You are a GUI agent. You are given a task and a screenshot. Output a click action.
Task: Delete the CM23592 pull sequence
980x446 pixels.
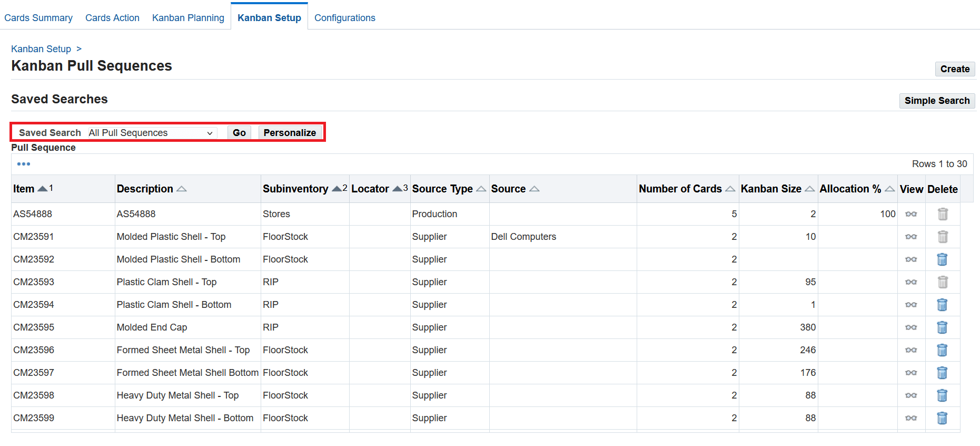[x=942, y=259]
